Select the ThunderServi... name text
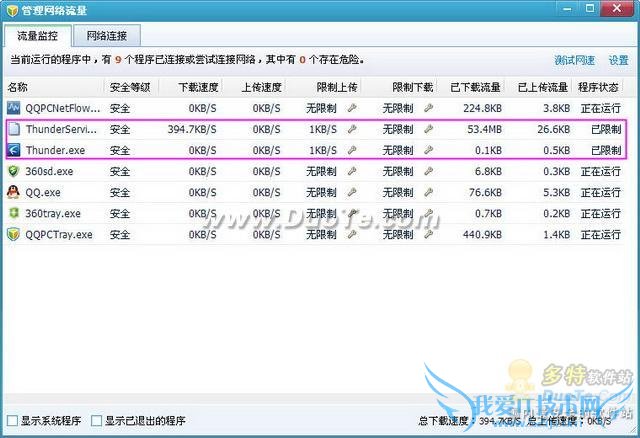640x438 pixels. click(x=62, y=129)
